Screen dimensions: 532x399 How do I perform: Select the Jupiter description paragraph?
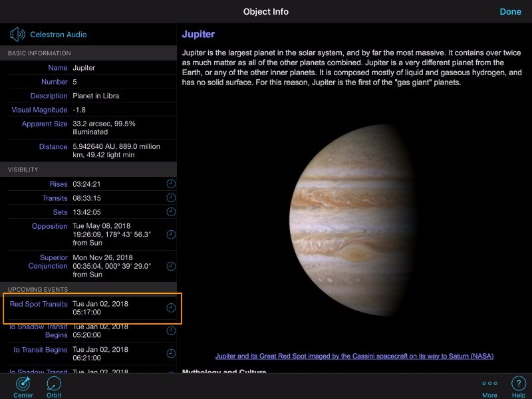(x=352, y=68)
